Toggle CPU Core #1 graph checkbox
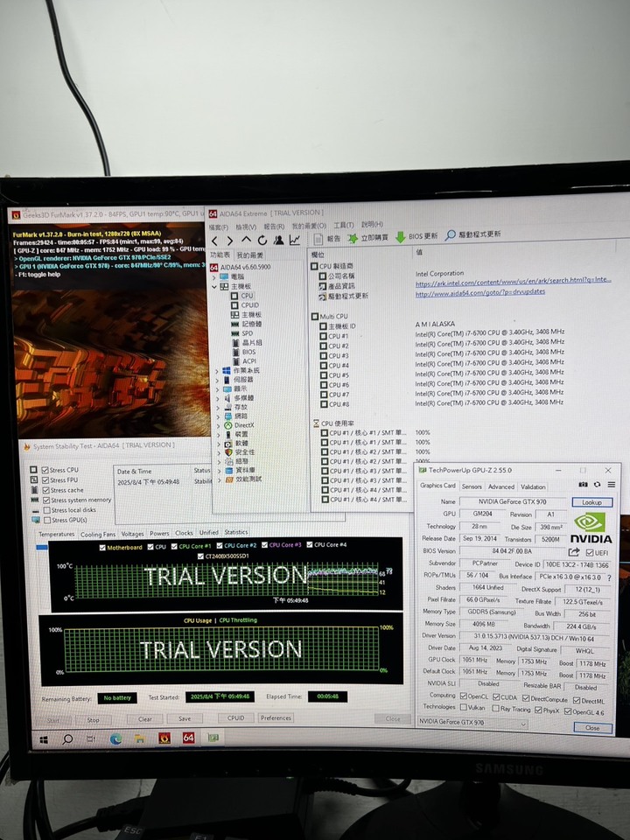 tap(174, 546)
